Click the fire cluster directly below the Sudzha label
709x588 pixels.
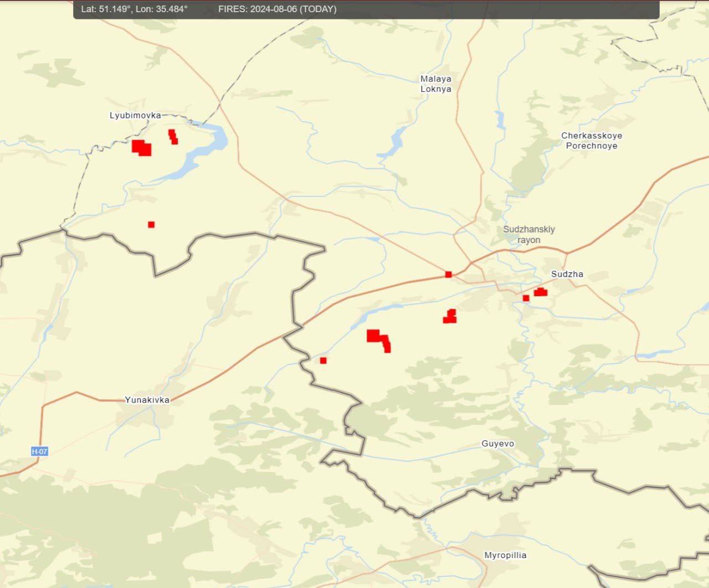pos(541,292)
